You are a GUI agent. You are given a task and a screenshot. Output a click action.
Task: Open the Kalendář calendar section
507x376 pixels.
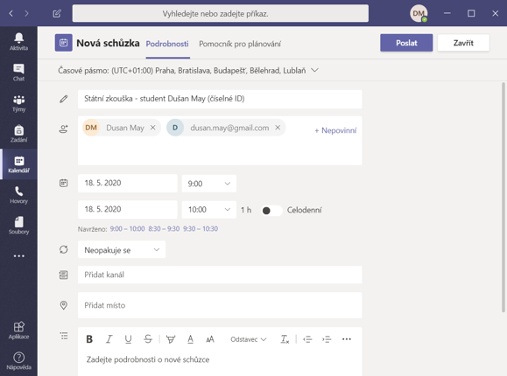point(19,164)
